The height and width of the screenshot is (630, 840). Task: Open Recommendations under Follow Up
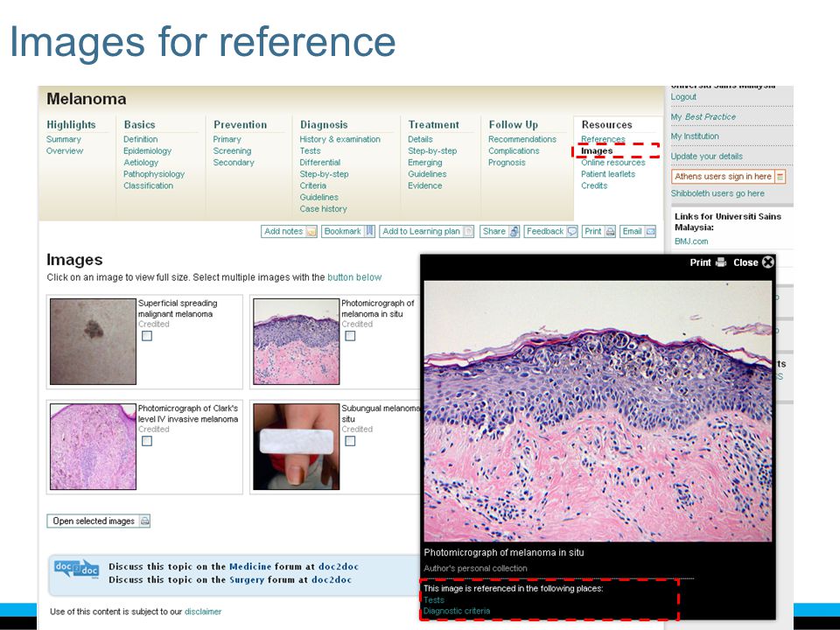(522, 139)
